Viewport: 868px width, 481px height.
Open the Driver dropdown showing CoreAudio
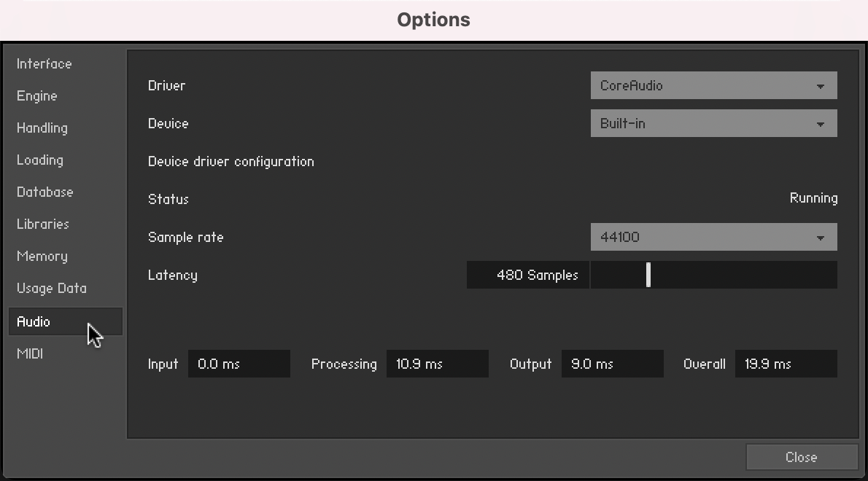(x=713, y=86)
